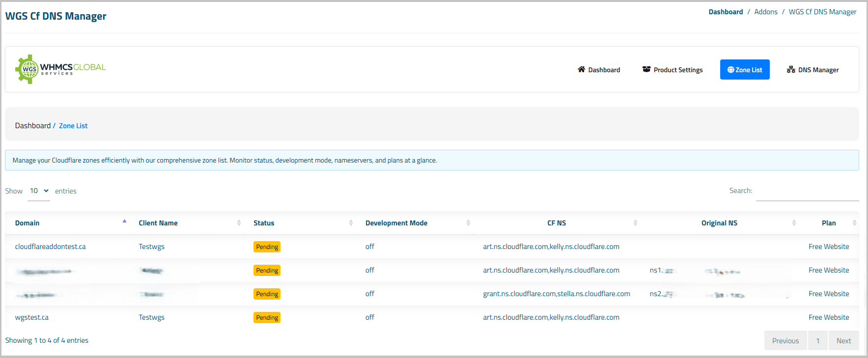Open the entries per page dropdown
This screenshot has height=358, width=868.
tap(39, 191)
